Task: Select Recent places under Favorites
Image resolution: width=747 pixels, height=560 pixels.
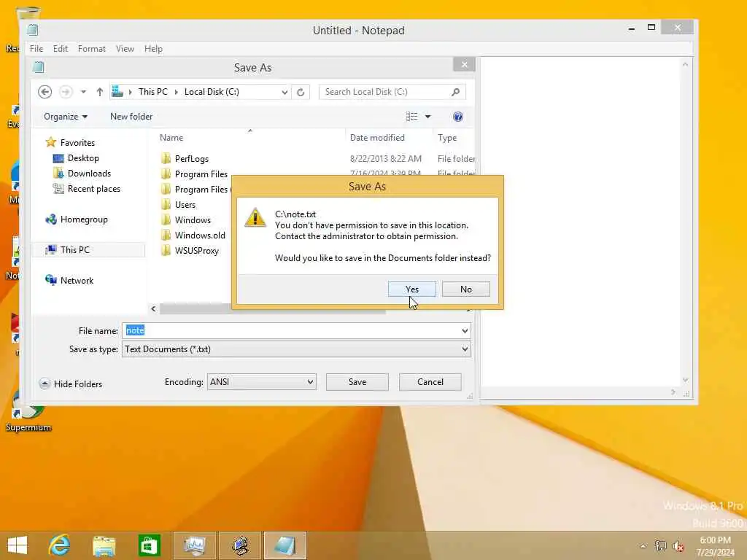Action: tap(93, 189)
